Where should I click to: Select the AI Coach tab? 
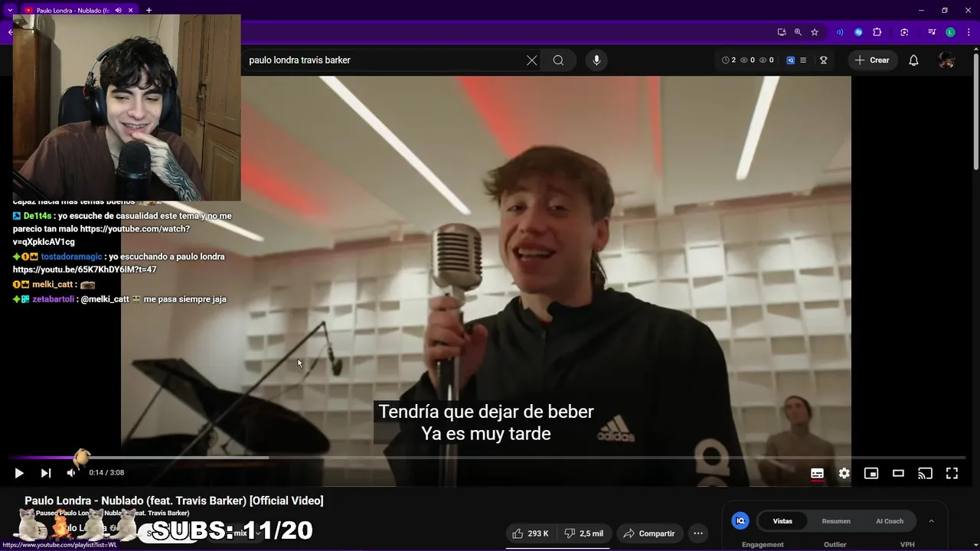890,521
